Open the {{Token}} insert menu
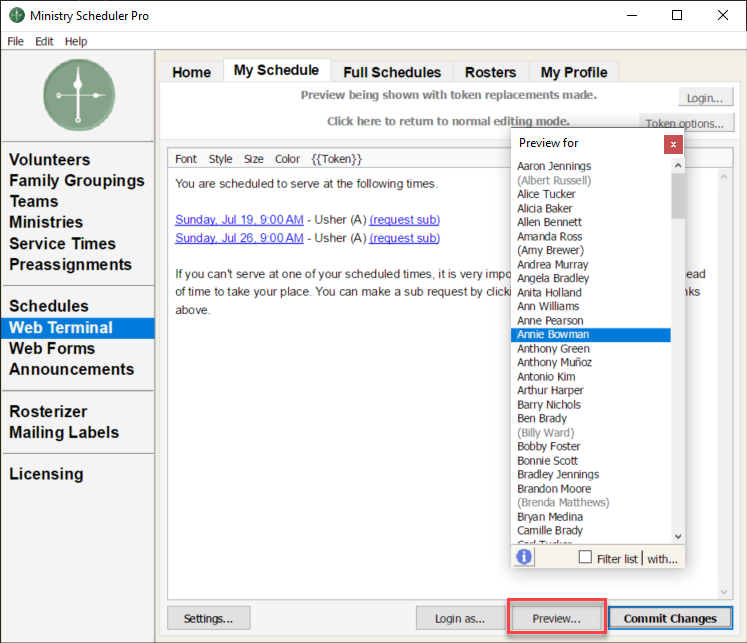The width and height of the screenshot is (747, 643). click(x=336, y=159)
